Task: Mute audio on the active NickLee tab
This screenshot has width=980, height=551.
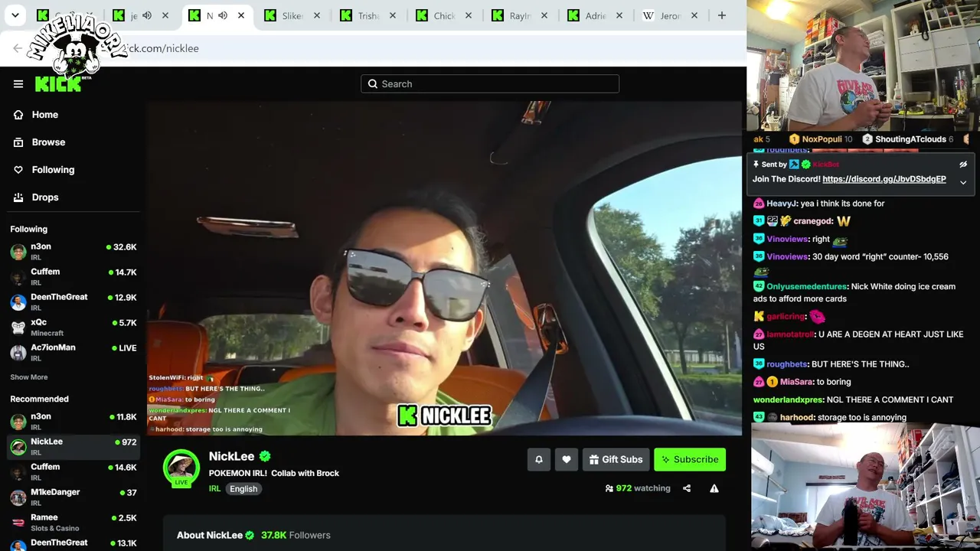Action: click(223, 15)
